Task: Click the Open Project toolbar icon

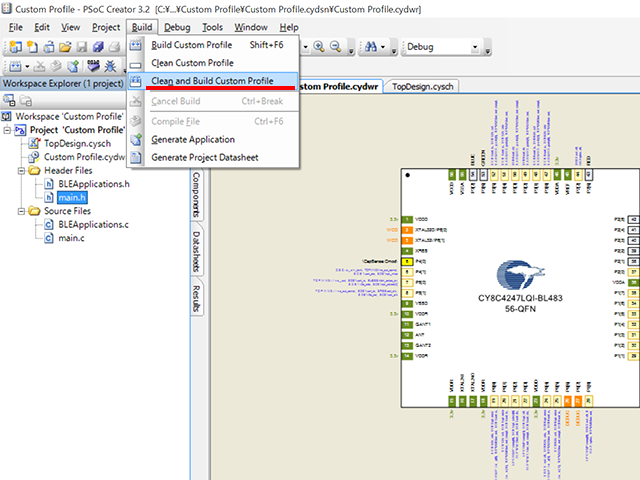Action: [x=49, y=47]
